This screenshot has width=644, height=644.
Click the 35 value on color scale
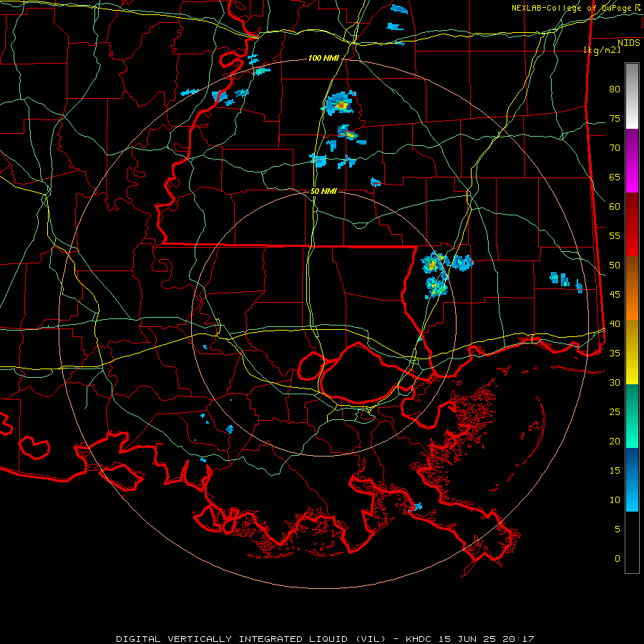click(x=615, y=353)
